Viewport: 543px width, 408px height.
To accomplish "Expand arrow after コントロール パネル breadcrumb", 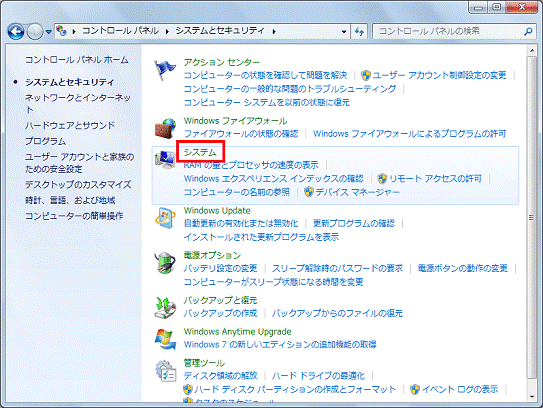I will pos(167,32).
